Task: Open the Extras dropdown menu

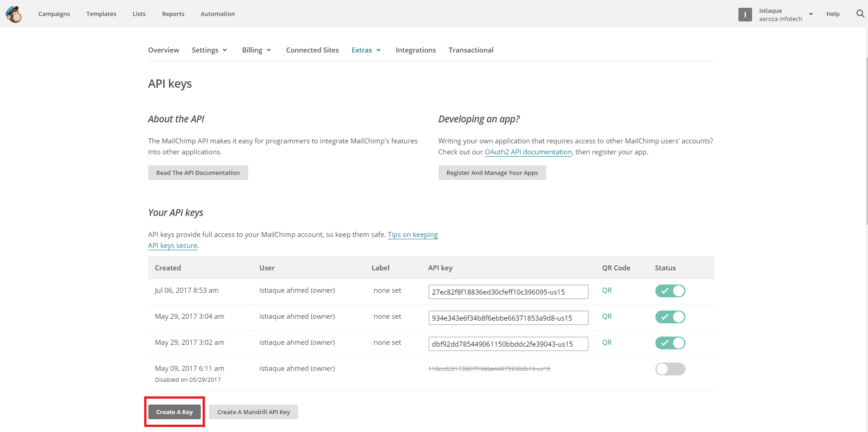Action: (366, 50)
